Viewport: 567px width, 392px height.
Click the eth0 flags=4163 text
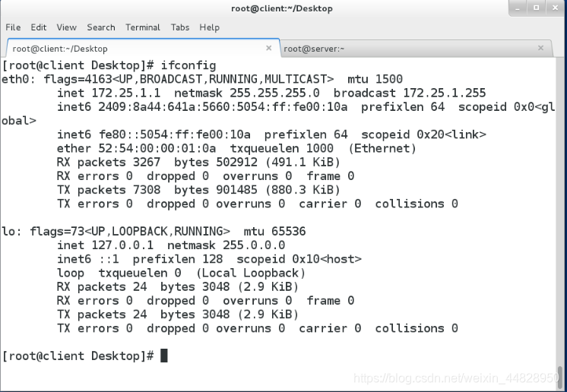pyautogui.click(x=78, y=79)
